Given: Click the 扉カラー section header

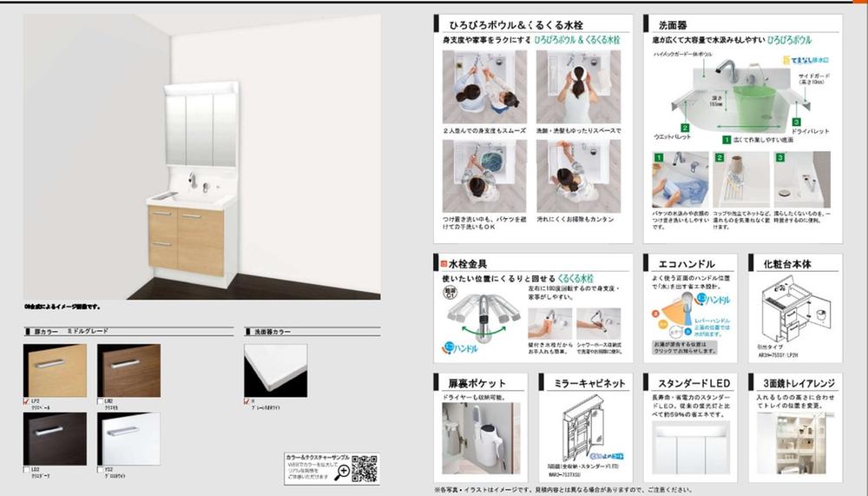Looking at the screenshot, I should click(x=45, y=332).
